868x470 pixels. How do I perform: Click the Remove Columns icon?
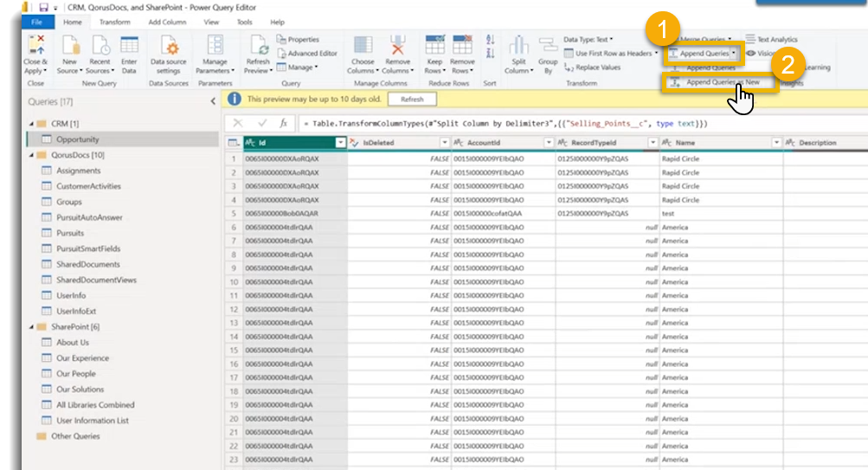pyautogui.click(x=398, y=47)
